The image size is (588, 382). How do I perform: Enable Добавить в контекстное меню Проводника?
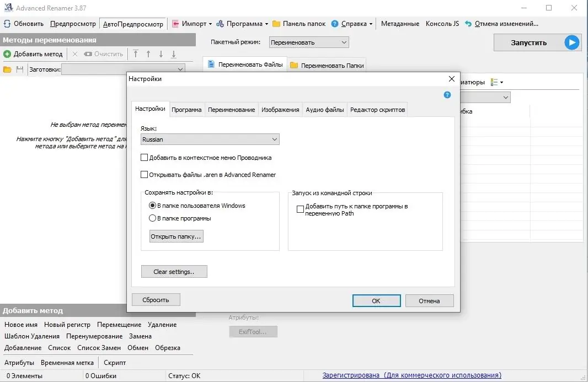click(x=144, y=158)
